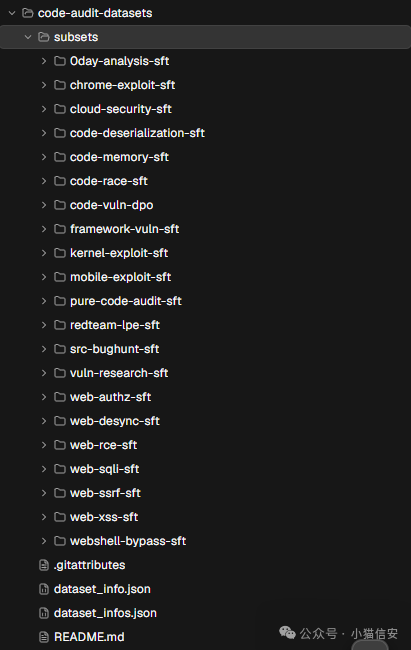Collapse the code-audit-datasets root folder chevron
The height and width of the screenshot is (650, 411).
tap(12, 13)
